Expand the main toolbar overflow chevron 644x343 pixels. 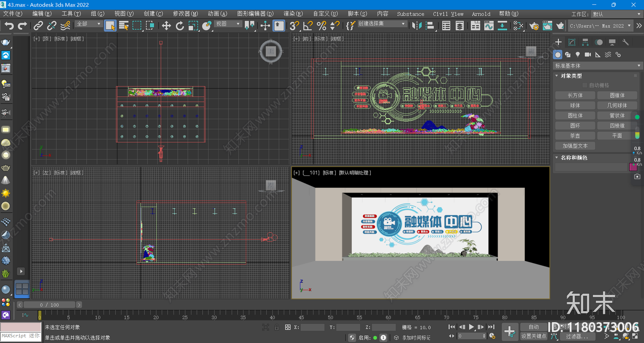pos(639,26)
